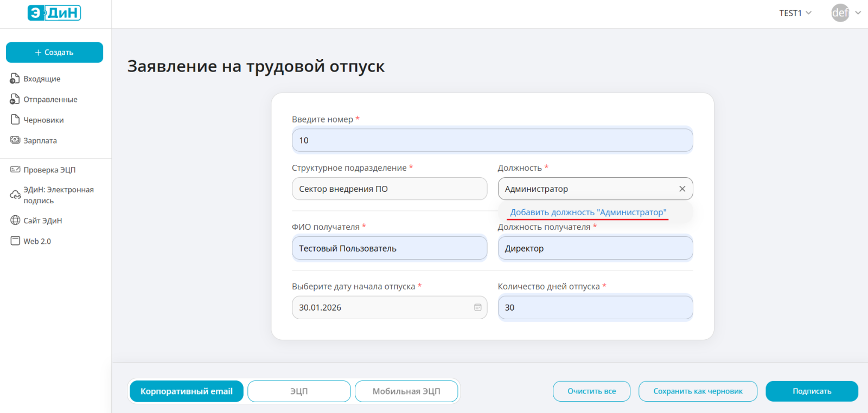Expand the TEST1 organization dropdown
Viewport: 868px width, 413px height.
click(x=795, y=13)
